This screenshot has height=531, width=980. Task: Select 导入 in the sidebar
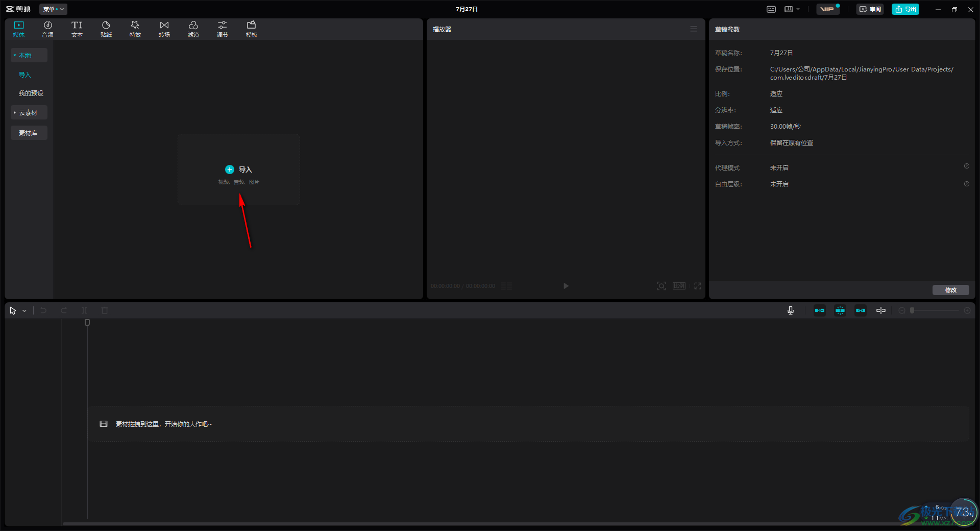coord(25,75)
